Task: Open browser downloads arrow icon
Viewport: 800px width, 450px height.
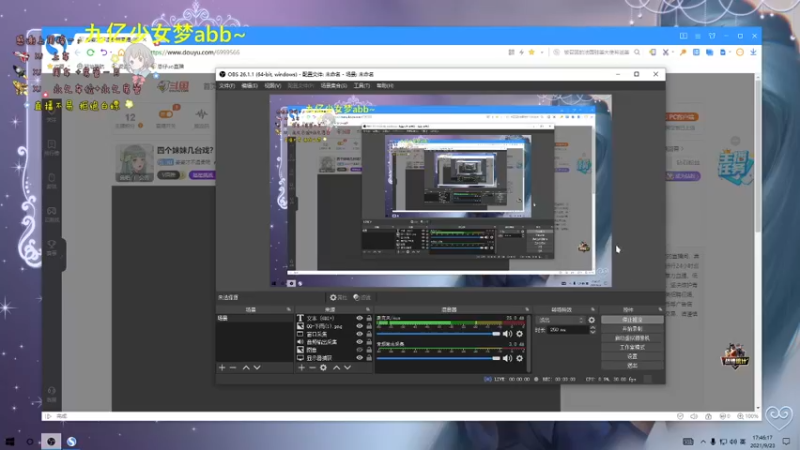Action: [753, 52]
